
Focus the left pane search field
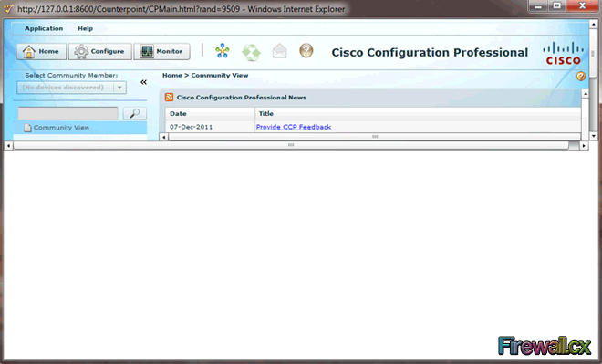coord(68,113)
